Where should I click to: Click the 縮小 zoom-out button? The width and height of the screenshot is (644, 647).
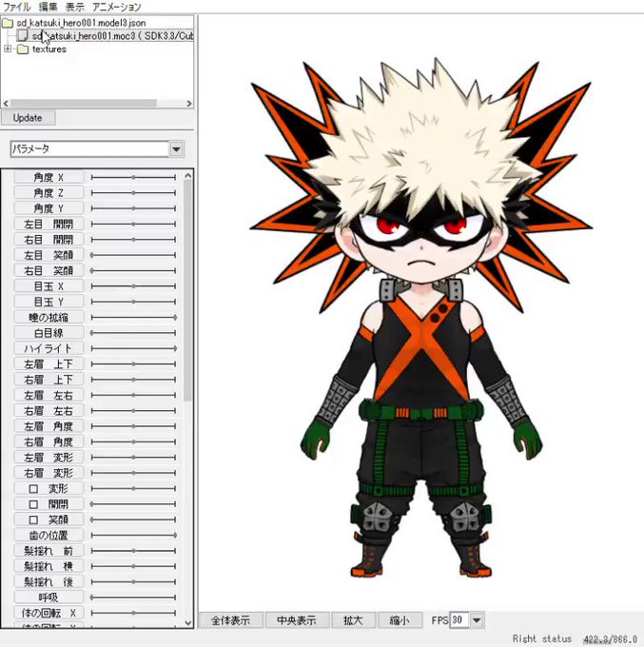point(400,620)
